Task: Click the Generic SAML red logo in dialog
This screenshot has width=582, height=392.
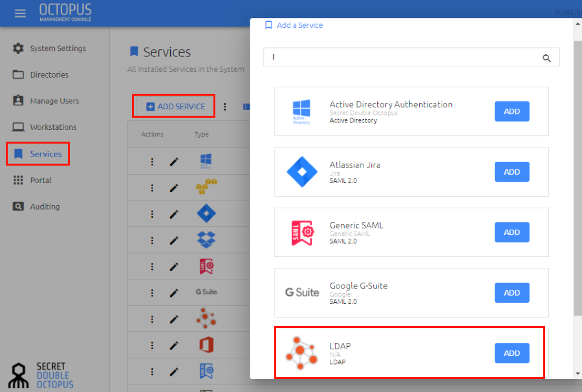Action: pyautogui.click(x=302, y=232)
